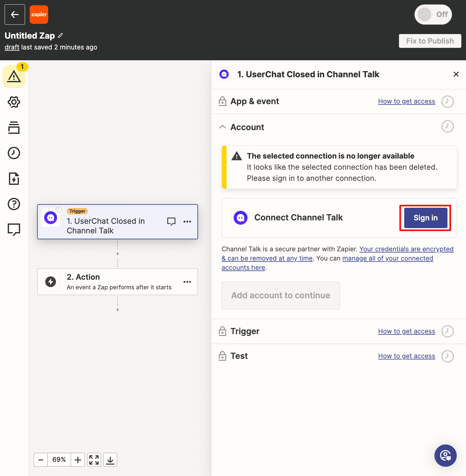Viewport: 466px width, 476px height.
Task: Click the draft link under Zap name
Action: (x=12, y=47)
